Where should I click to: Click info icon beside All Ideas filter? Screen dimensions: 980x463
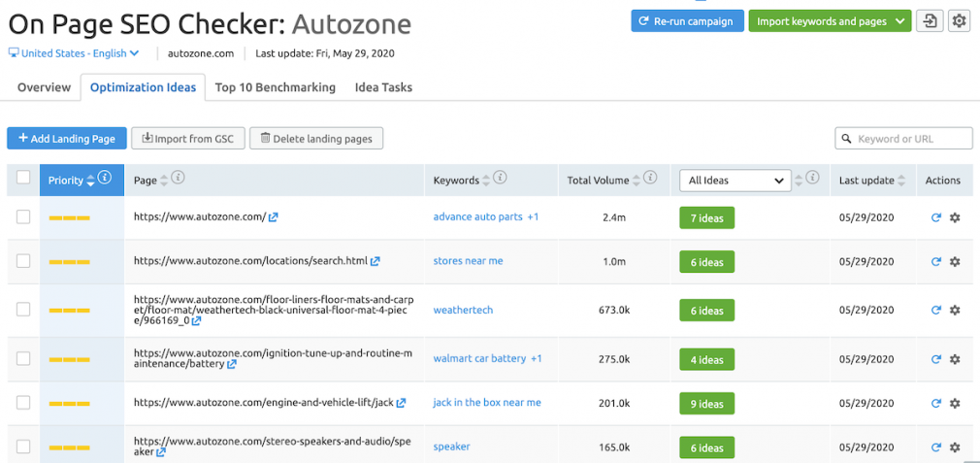point(812,179)
